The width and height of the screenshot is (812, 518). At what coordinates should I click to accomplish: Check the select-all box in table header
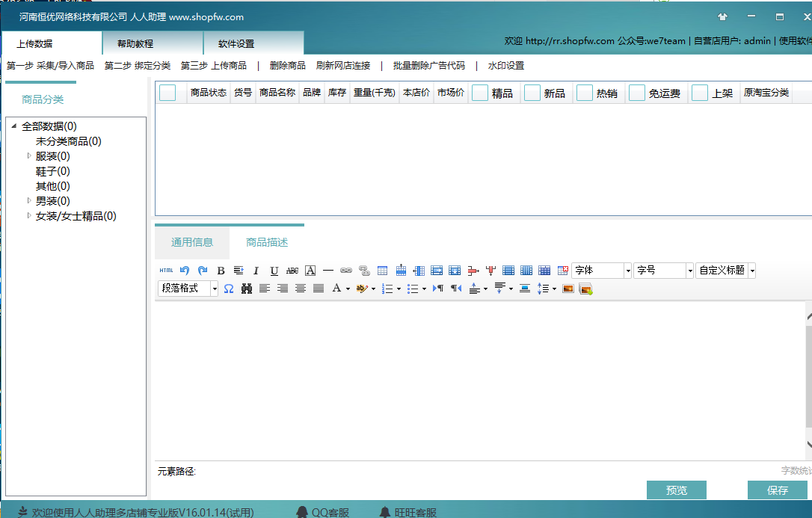tap(167, 93)
